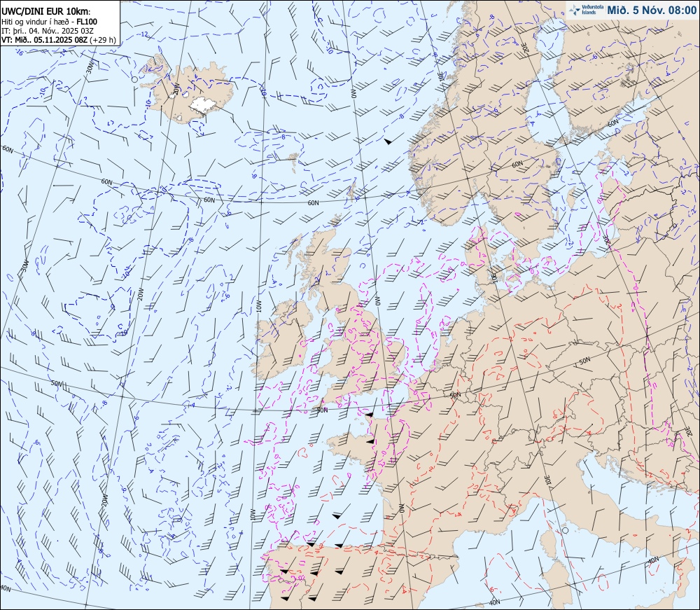
Task: Click the 30W longitude label nearest Iceland
Action: 90,67
